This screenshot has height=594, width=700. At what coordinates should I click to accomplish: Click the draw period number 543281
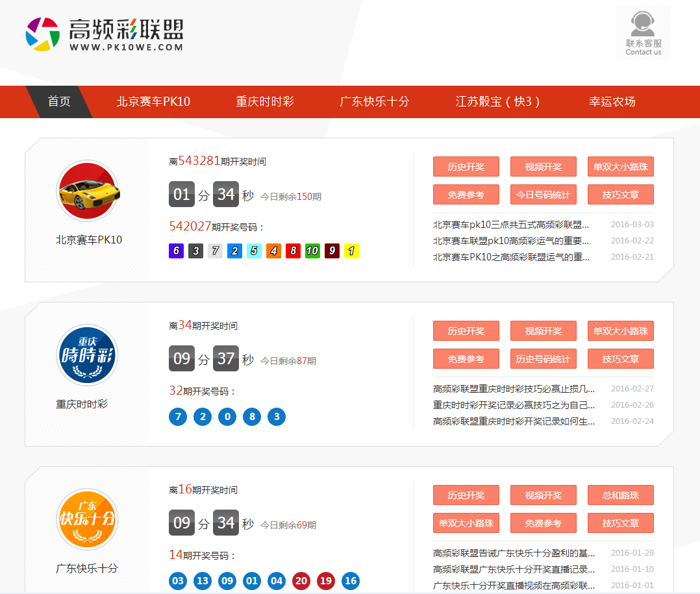point(199,160)
